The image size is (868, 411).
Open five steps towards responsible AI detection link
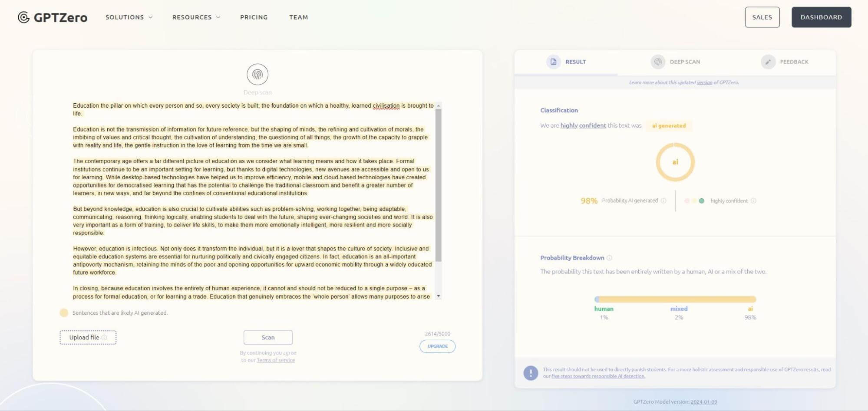tap(598, 376)
